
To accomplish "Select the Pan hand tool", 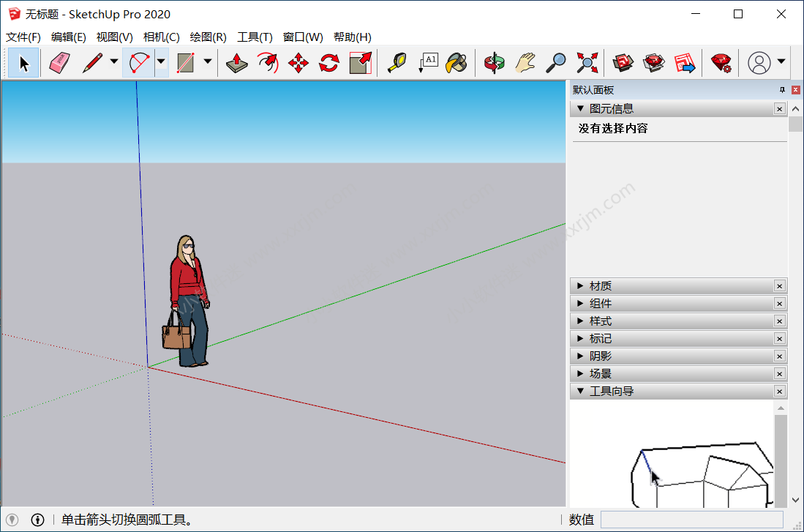I will [525, 63].
